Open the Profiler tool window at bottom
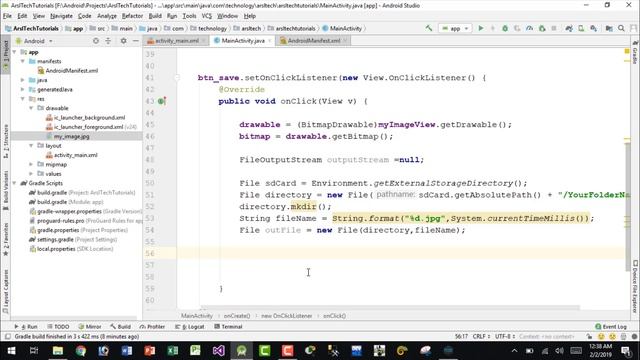 (x=152, y=327)
